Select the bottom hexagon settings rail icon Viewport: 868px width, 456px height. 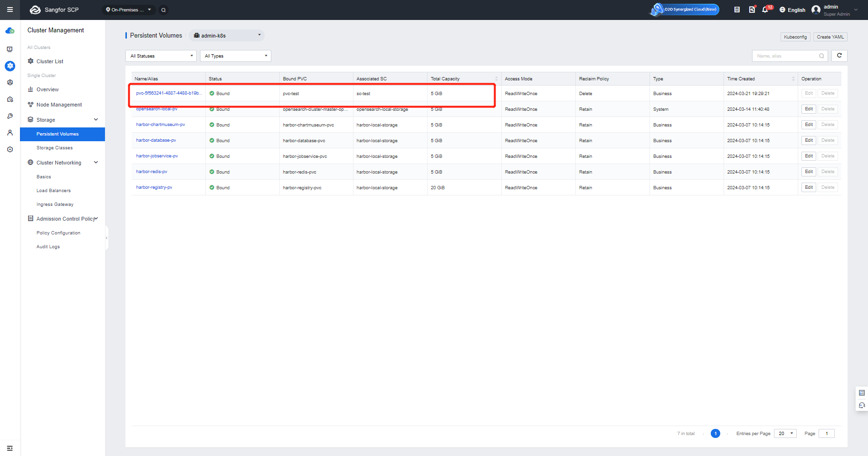click(10, 149)
